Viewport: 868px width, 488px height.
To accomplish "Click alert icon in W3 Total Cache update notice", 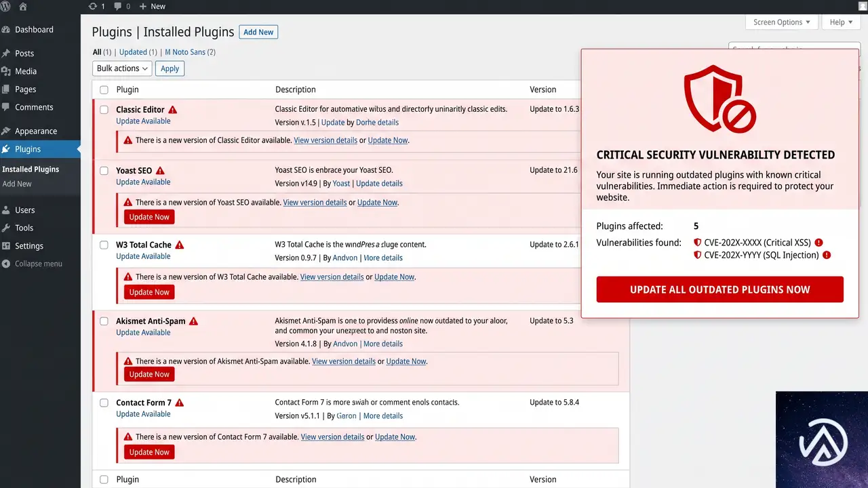I will 128,277.
